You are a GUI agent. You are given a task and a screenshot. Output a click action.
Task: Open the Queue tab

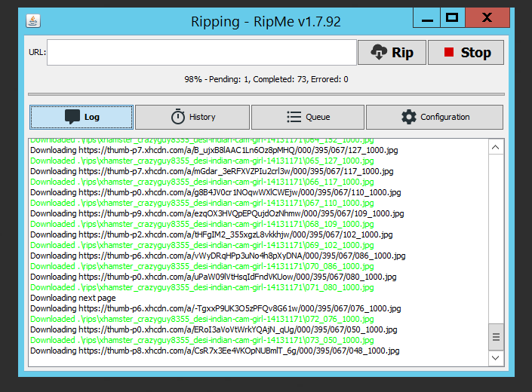(308, 118)
